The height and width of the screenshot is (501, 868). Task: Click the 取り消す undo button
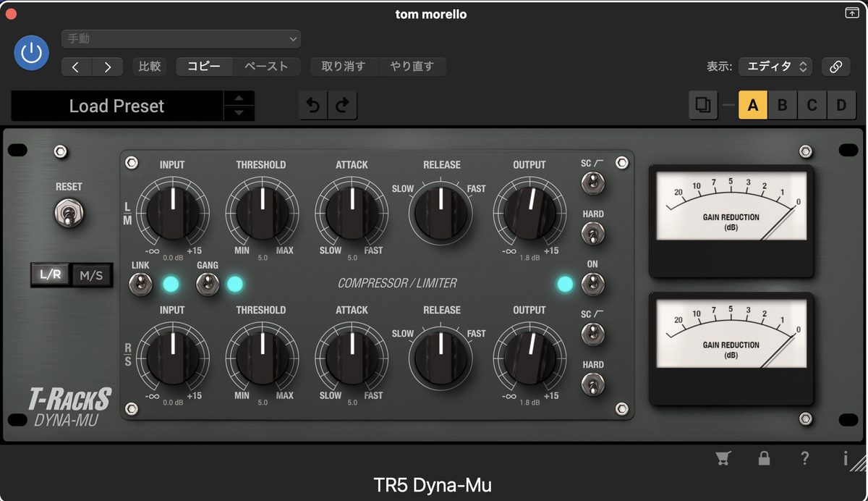tap(344, 67)
